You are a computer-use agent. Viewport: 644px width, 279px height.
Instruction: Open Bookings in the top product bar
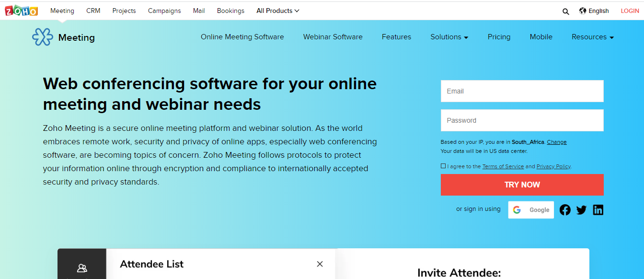230,11
